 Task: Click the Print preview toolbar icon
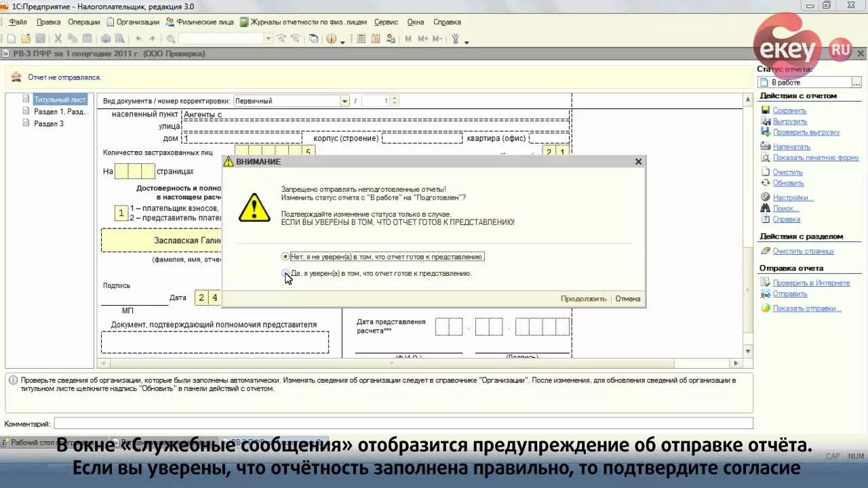click(x=119, y=39)
